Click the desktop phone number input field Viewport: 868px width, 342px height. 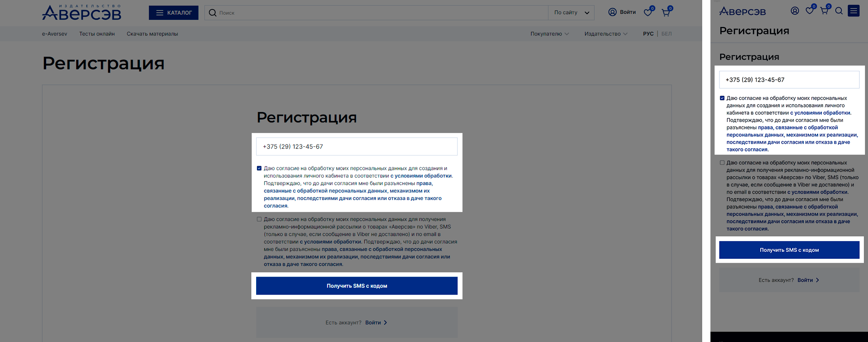tap(357, 147)
